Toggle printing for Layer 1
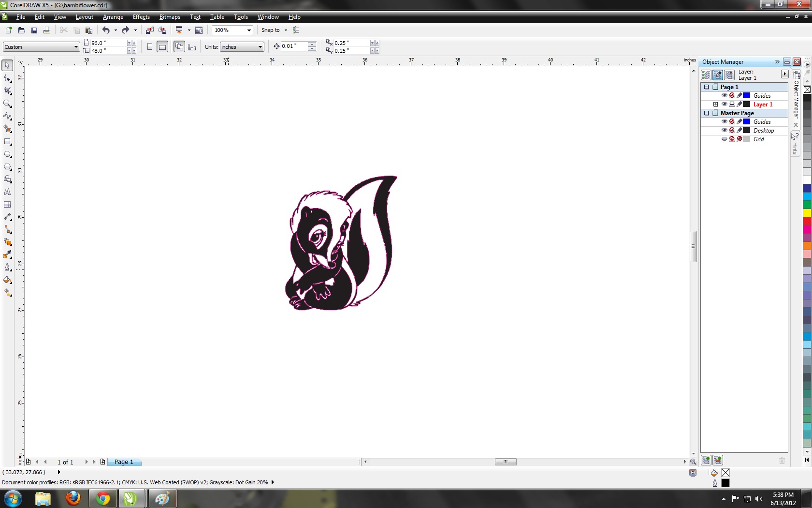Screen dimensions: 812x508 [732, 104]
